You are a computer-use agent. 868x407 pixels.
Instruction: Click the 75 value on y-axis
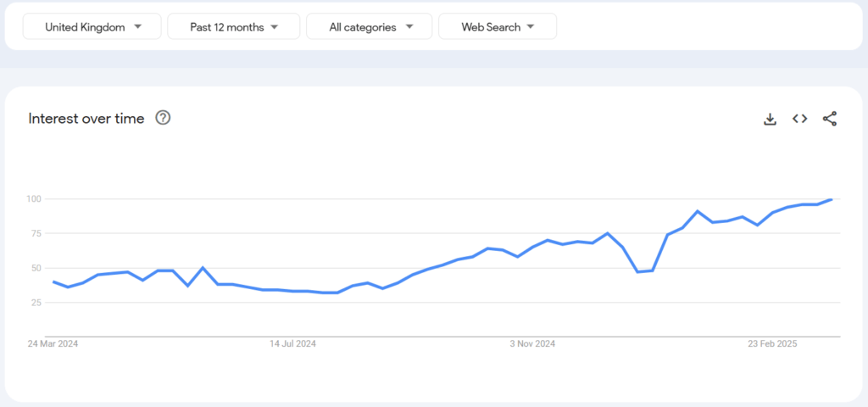click(x=36, y=233)
